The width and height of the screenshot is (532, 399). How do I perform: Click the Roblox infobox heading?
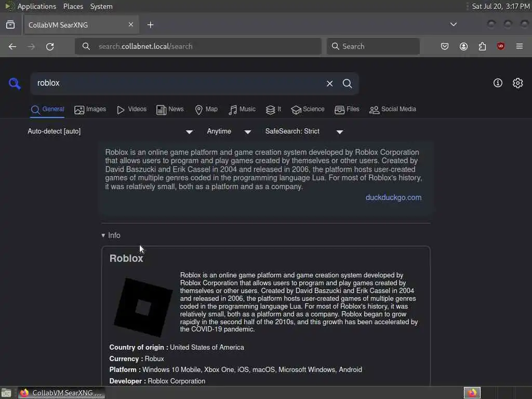tap(126, 258)
